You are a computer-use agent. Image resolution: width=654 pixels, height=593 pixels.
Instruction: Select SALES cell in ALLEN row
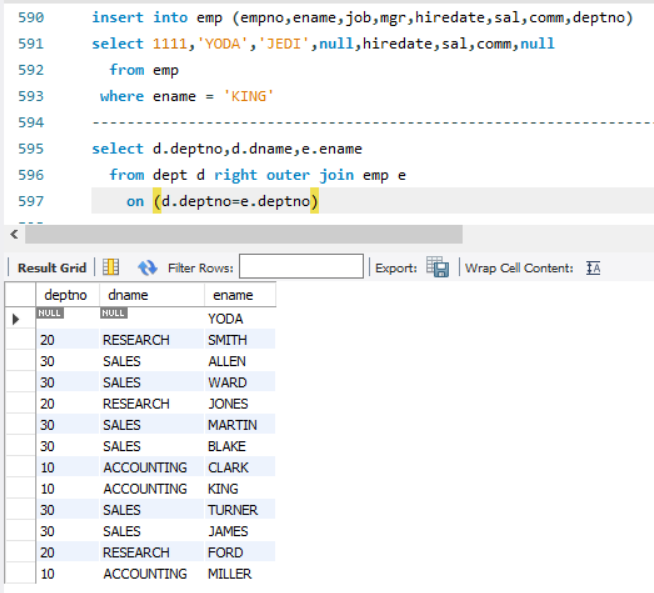click(152, 361)
